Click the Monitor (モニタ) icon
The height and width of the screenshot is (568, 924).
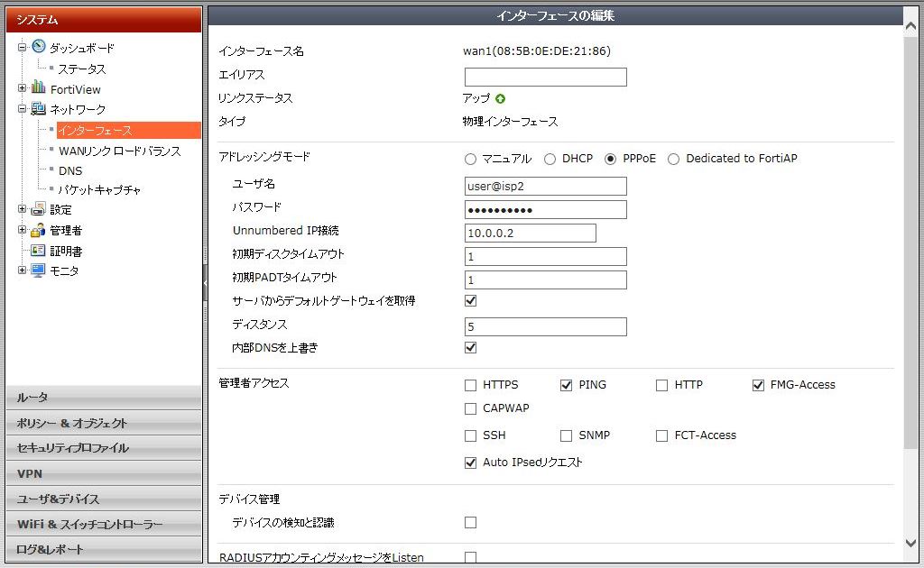[38, 270]
